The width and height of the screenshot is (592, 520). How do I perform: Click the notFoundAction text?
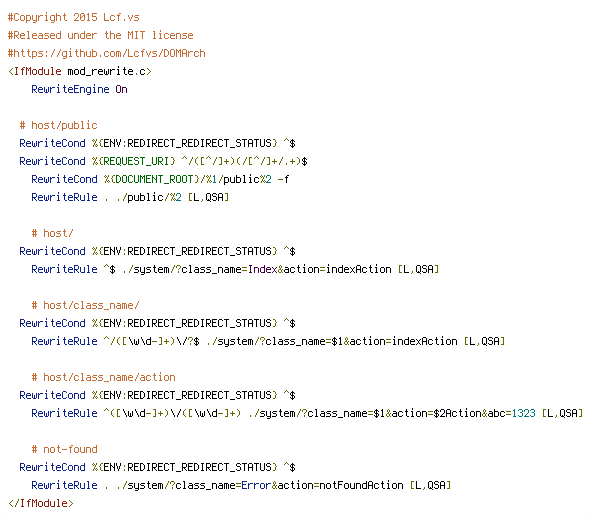click(x=361, y=485)
